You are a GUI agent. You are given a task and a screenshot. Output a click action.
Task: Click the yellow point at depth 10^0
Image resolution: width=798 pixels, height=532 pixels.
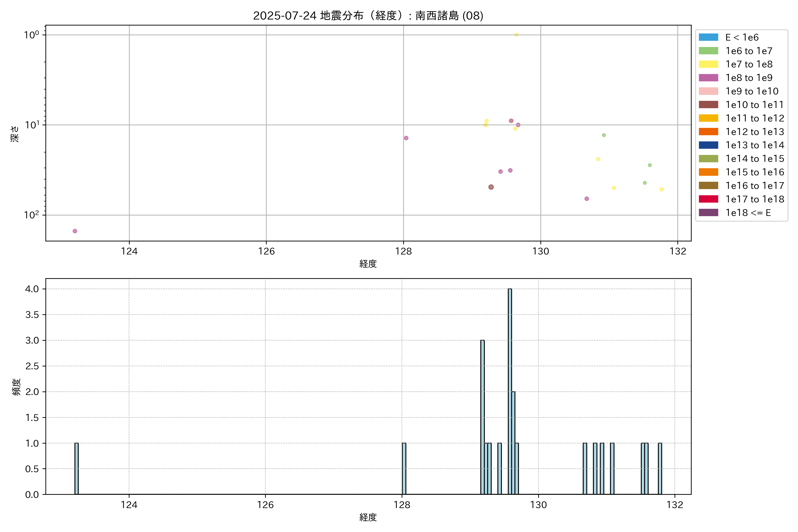(516, 35)
